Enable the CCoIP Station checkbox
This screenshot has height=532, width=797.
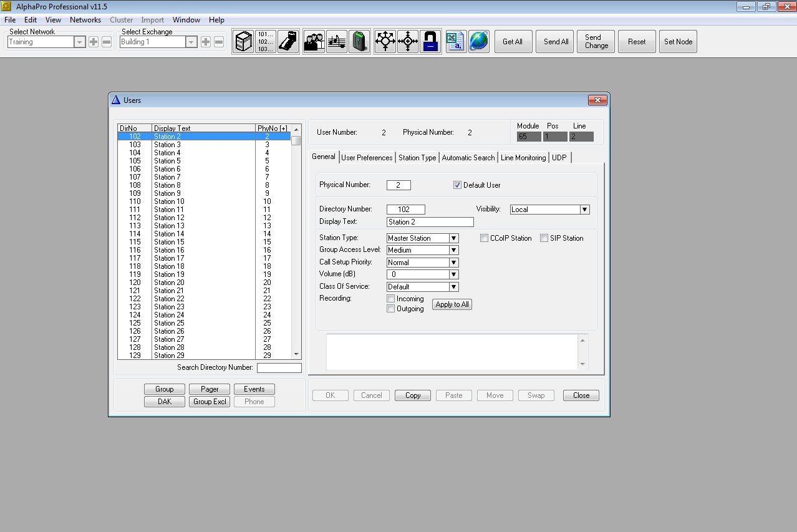(485, 238)
